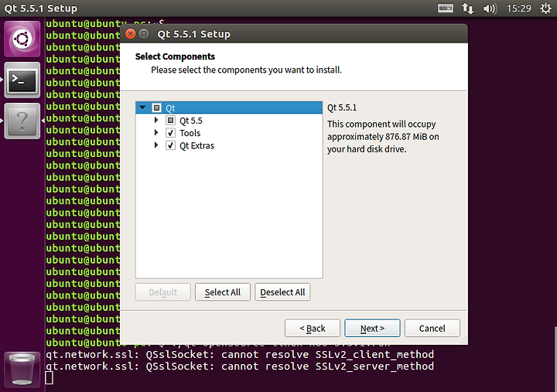Close the Qt 5.5.1 Setup dialog
Viewport: 557px width, 392px height.
click(x=131, y=34)
